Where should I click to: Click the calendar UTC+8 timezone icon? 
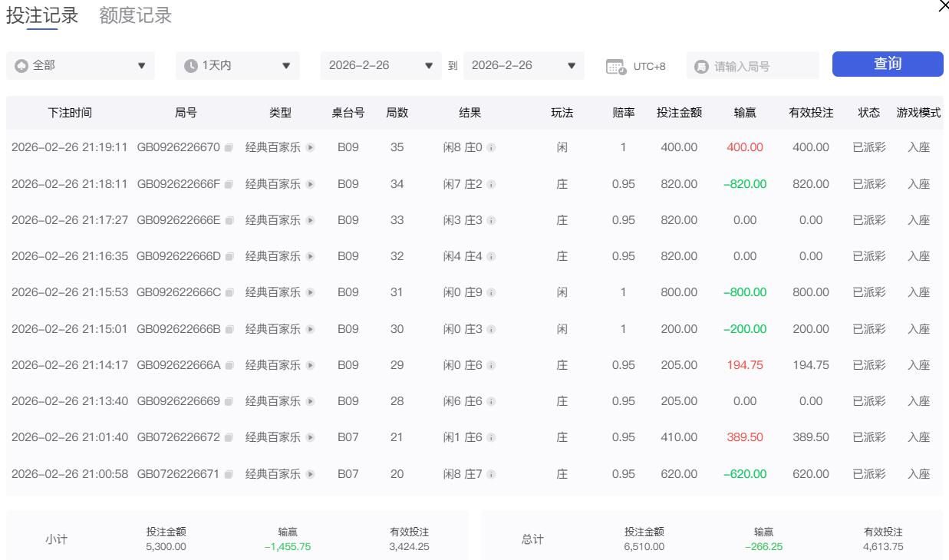(x=615, y=67)
